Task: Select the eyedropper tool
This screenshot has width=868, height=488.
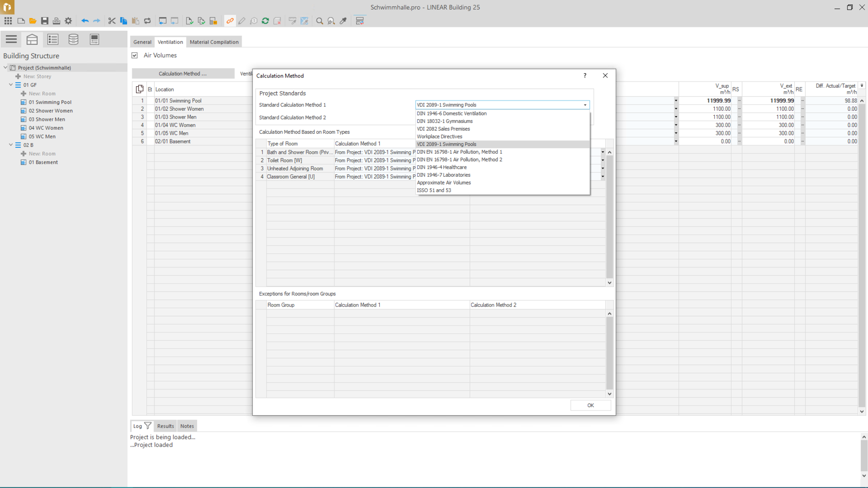Action: (x=343, y=21)
